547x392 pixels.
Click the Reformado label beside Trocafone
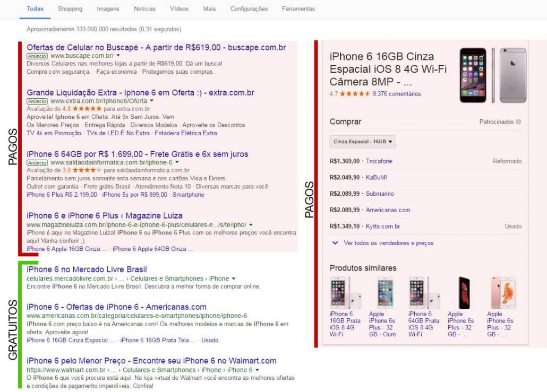507,161
